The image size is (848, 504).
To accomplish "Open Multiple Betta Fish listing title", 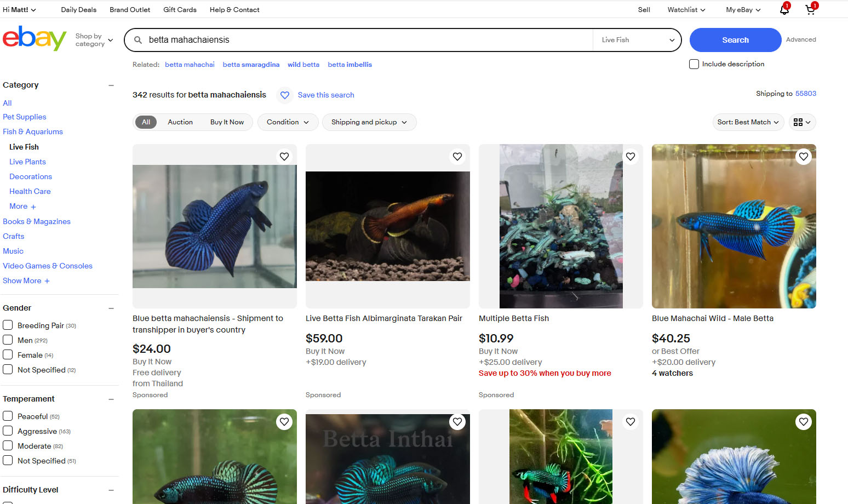I will [514, 319].
